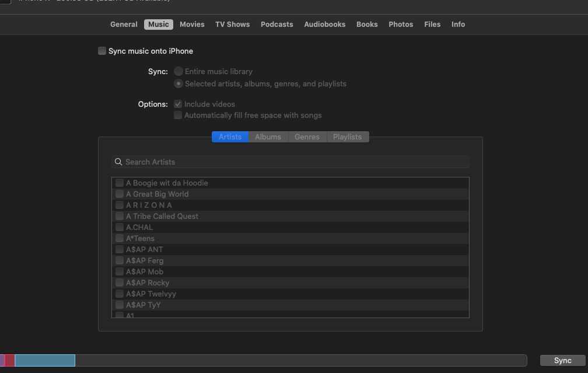Image resolution: width=588 pixels, height=373 pixels.
Task: Click the Search Artists field
Action: (290, 162)
